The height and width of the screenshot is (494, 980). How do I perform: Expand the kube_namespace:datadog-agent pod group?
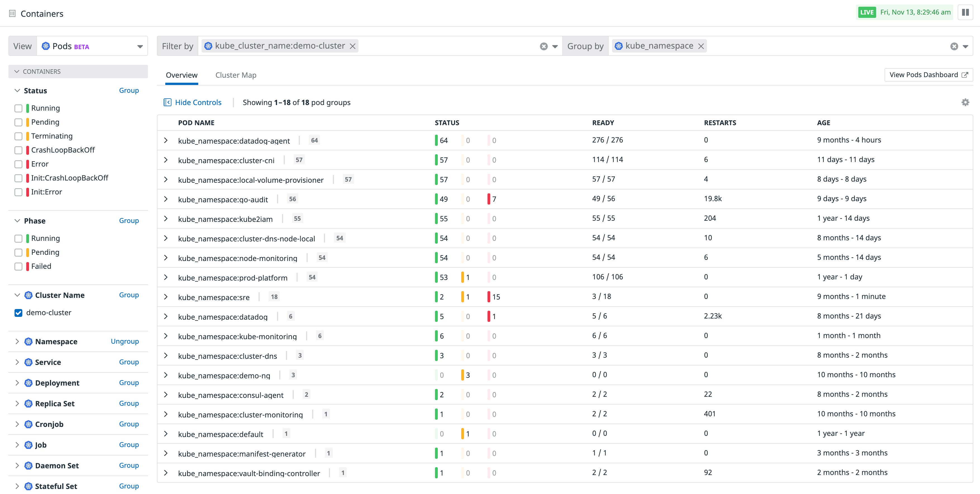pos(166,140)
